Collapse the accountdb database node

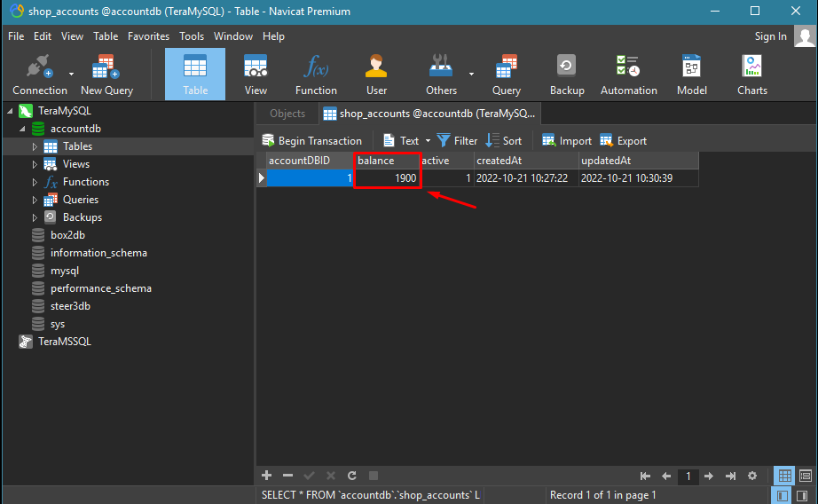[22, 129]
